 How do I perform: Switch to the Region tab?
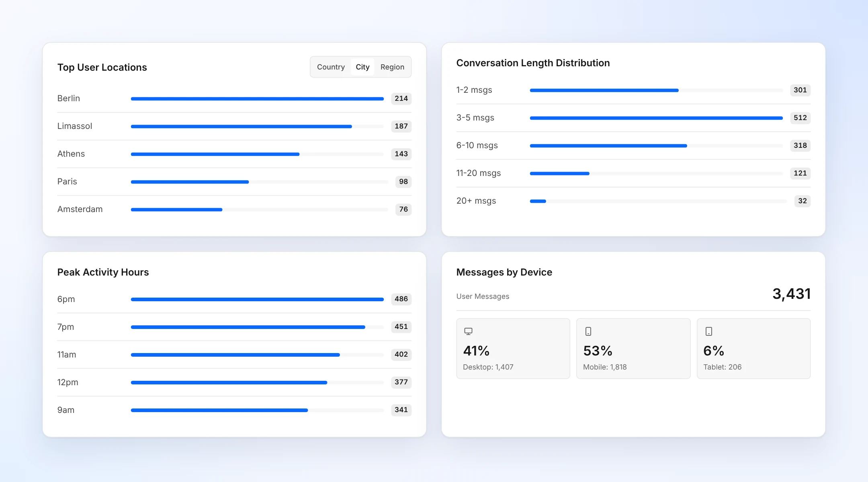pyautogui.click(x=392, y=67)
